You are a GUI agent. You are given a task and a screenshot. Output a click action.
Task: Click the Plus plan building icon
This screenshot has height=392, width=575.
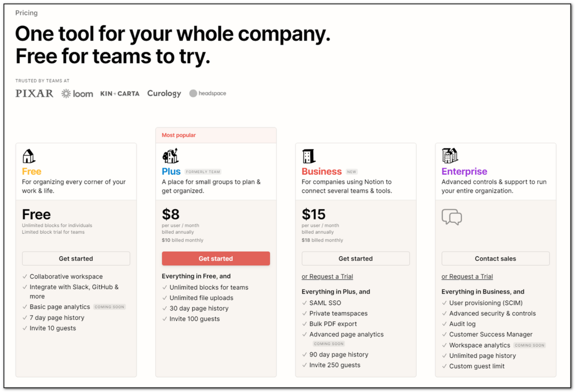click(x=170, y=156)
